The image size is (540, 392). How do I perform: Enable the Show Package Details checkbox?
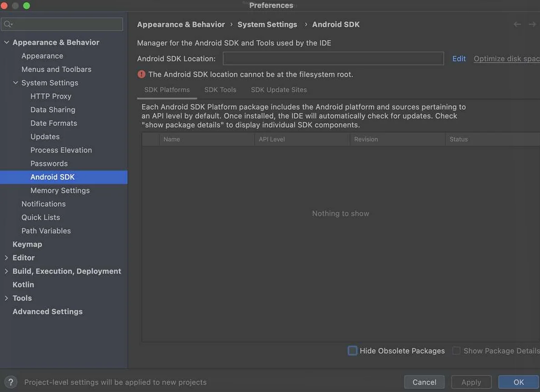click(456, 351)
